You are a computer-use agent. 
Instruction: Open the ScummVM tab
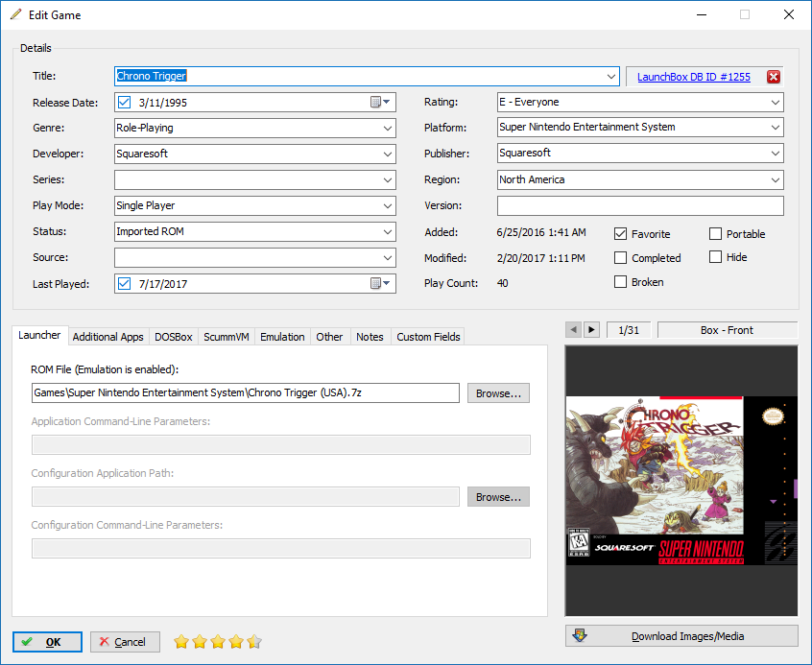(x=227, y=337)
